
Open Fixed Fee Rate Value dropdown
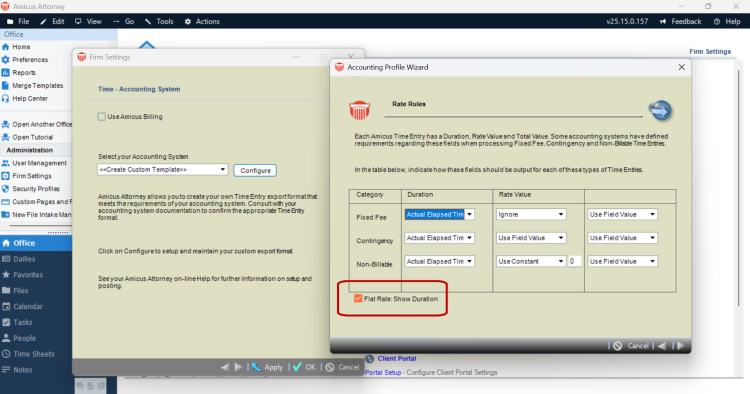click(x=561, y=214)
